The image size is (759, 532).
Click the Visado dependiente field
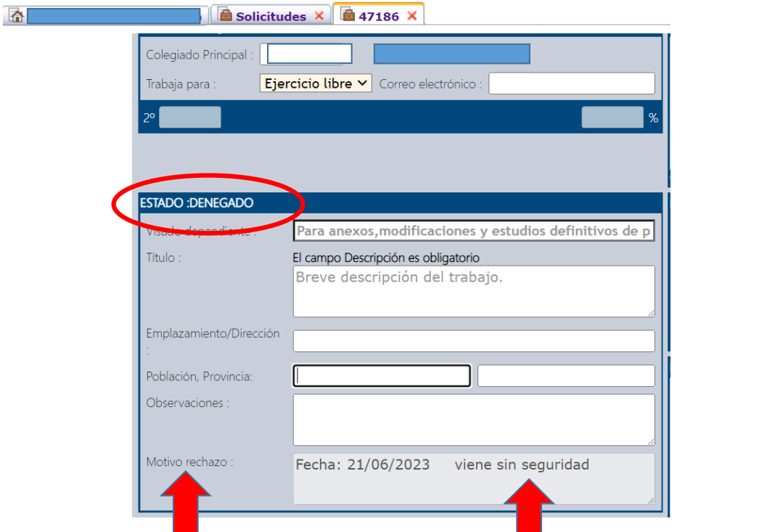coord(473,231)
